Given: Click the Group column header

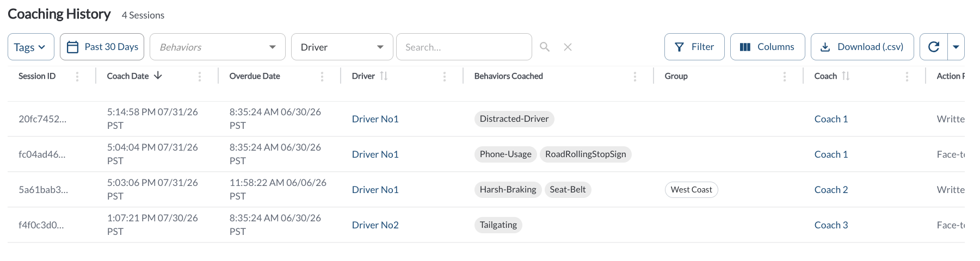Looking at the screenshot, I should (x=676, y=76).
